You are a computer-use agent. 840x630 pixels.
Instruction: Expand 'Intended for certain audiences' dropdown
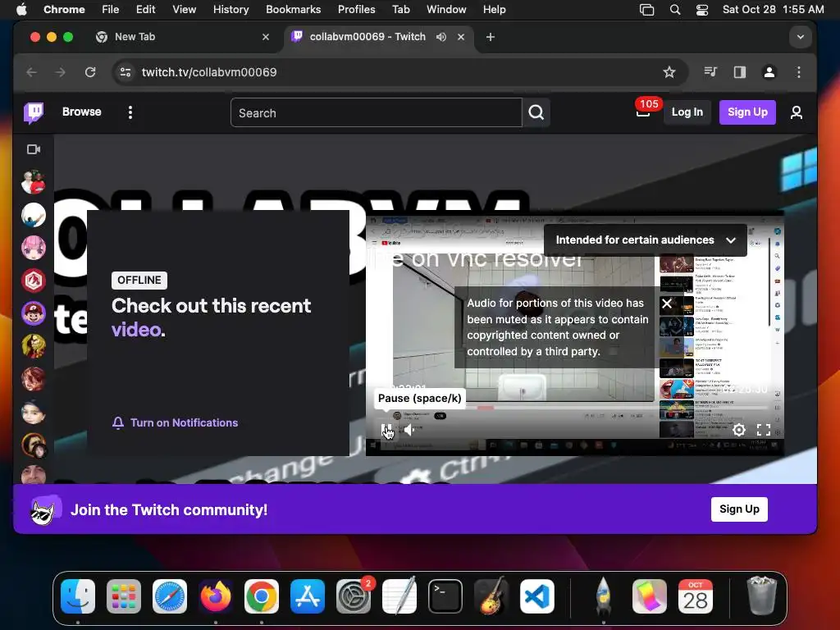tap(645, 240)
